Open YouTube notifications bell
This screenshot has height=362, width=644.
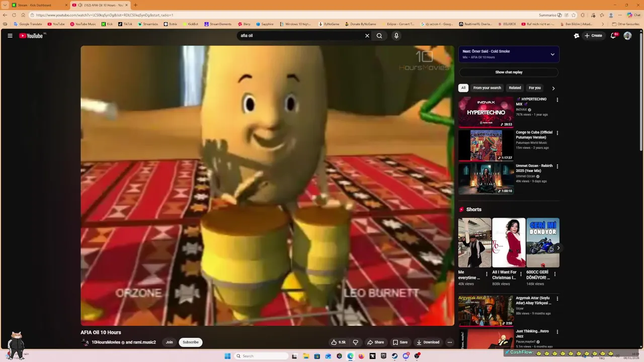tap(613, 36)
